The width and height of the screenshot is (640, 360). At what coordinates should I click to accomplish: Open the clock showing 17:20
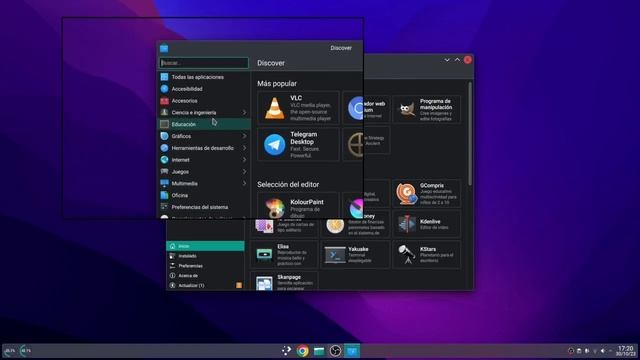click(625, 351)
